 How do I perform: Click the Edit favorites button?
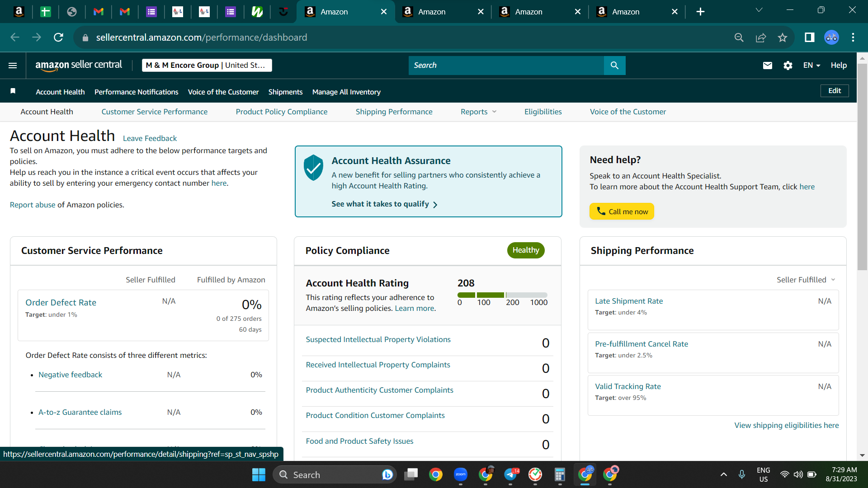point(835,91)
